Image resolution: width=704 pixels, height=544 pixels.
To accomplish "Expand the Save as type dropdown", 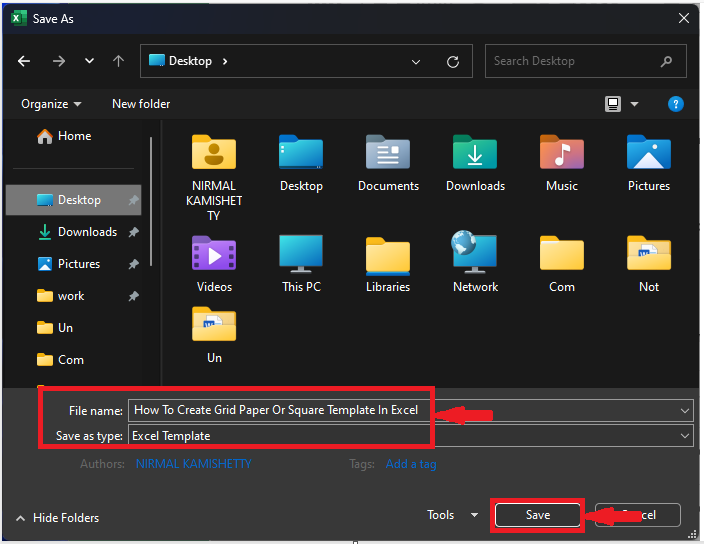I will point(684,436).
